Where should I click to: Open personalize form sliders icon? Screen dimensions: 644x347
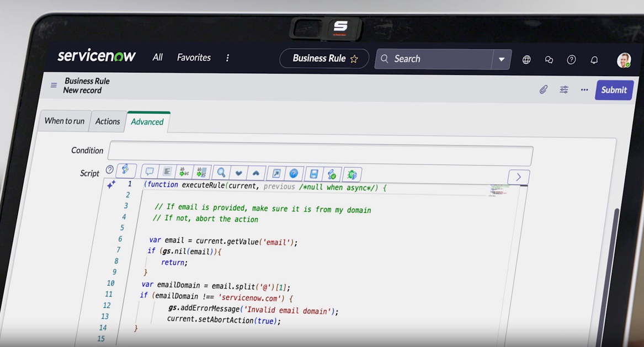tap(564, 89)
